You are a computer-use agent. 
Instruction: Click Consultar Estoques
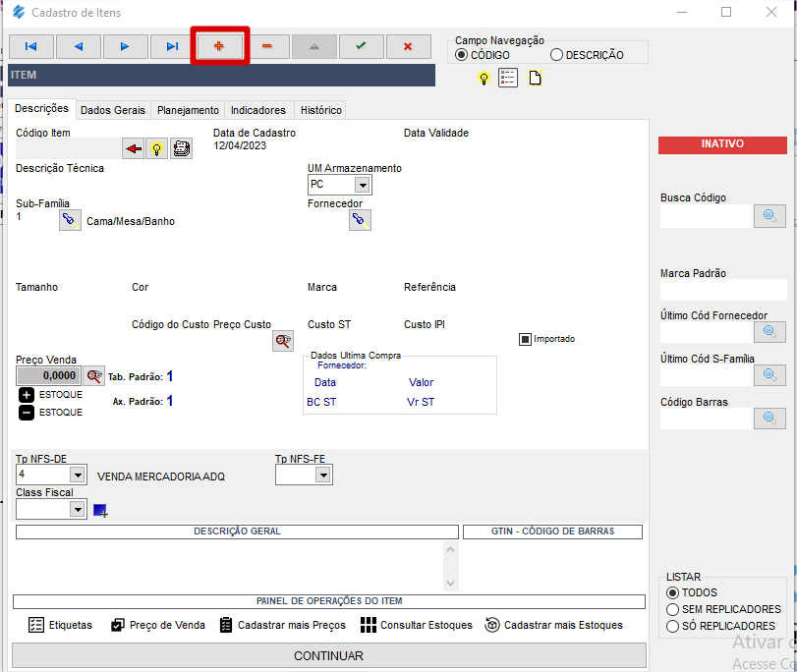pos(417,625)
